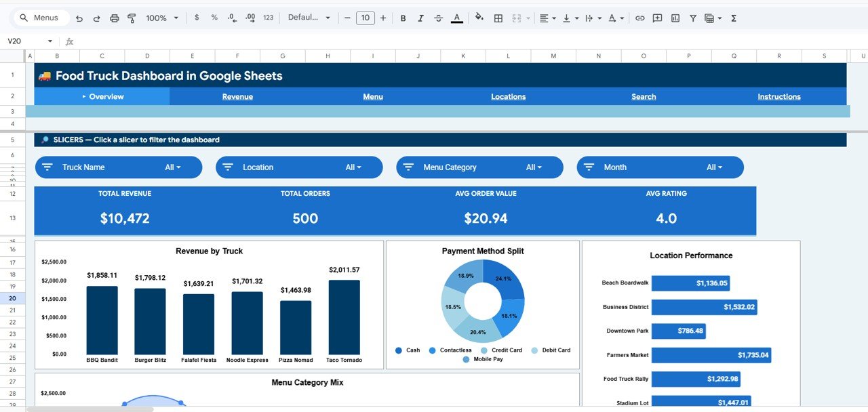
Task: Create a filter
Action: point(692,18)
